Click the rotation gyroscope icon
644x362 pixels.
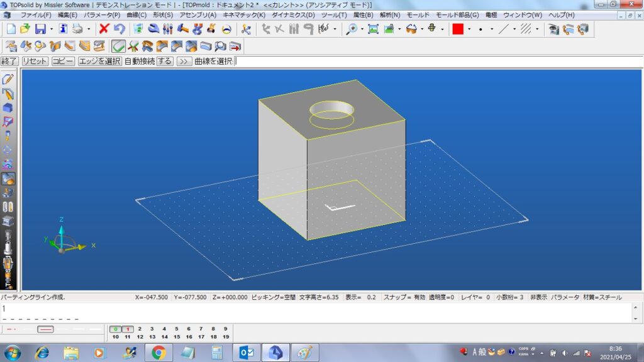coord(431,29)
